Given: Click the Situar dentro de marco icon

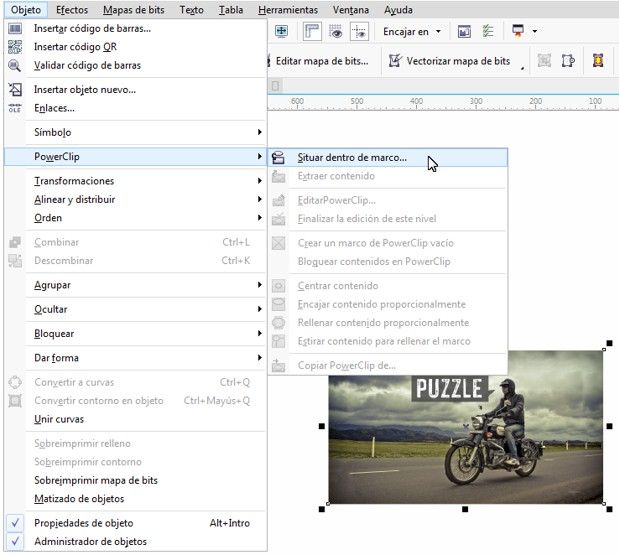Looking at the screenshot, I should [x=278, y=158].
